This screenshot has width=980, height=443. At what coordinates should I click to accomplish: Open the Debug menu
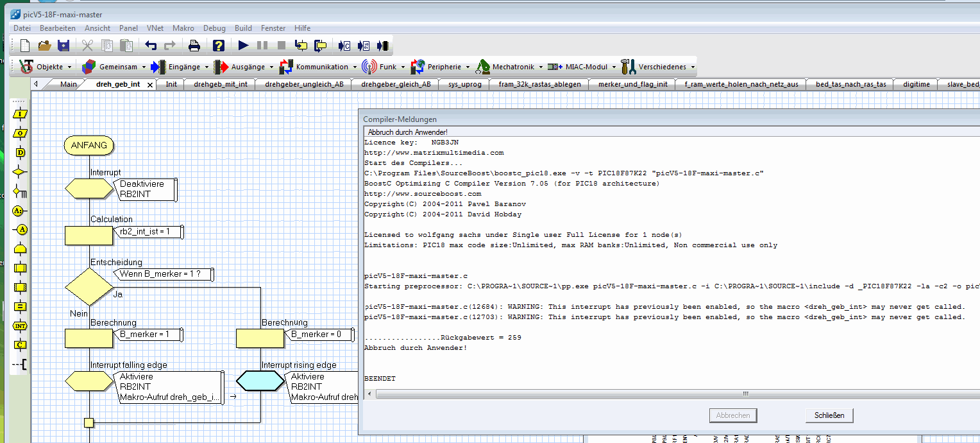click(215, 28)
